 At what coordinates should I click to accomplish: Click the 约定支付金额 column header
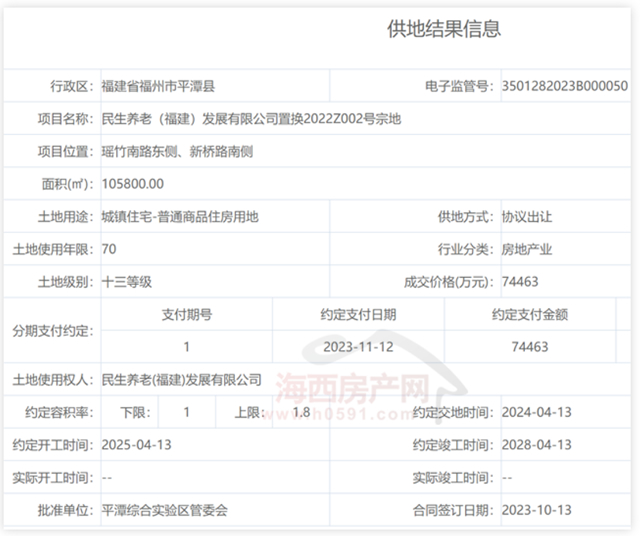click(x=530, y=314)
